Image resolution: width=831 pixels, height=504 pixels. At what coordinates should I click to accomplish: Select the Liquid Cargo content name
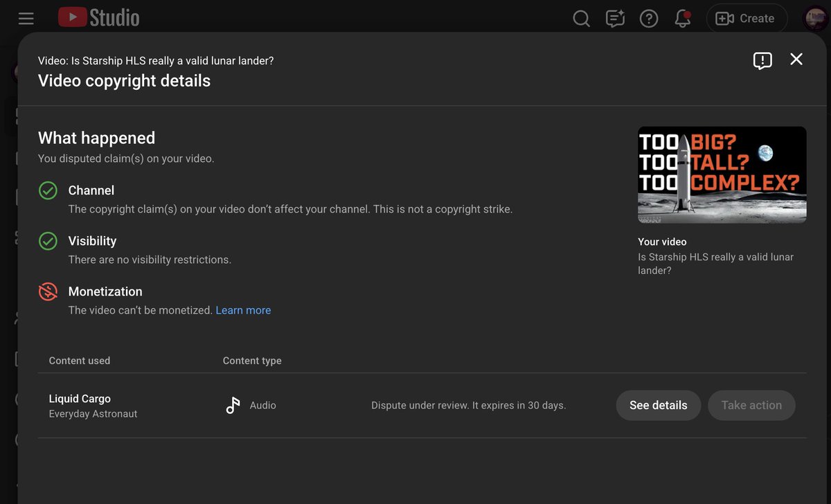pos(80,399)
